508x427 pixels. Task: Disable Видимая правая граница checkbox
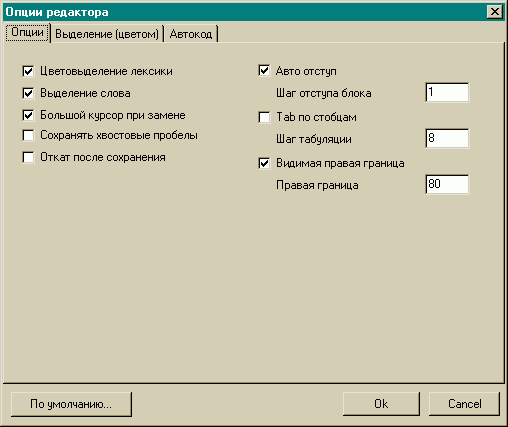pos(264,163)
